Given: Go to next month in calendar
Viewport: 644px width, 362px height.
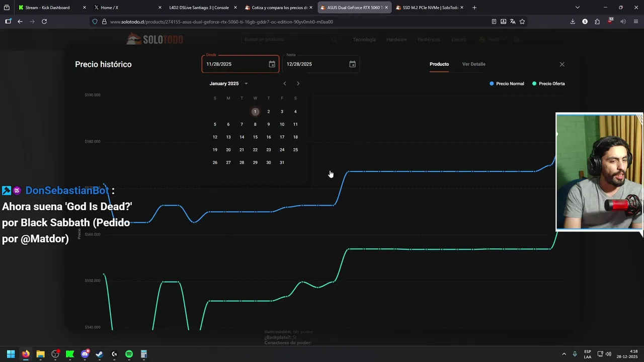Looking at the screenshot, I should (x=298, y=83).
